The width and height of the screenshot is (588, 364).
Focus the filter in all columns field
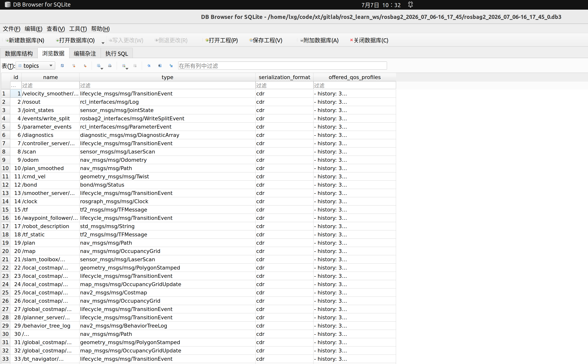[282, 66]
